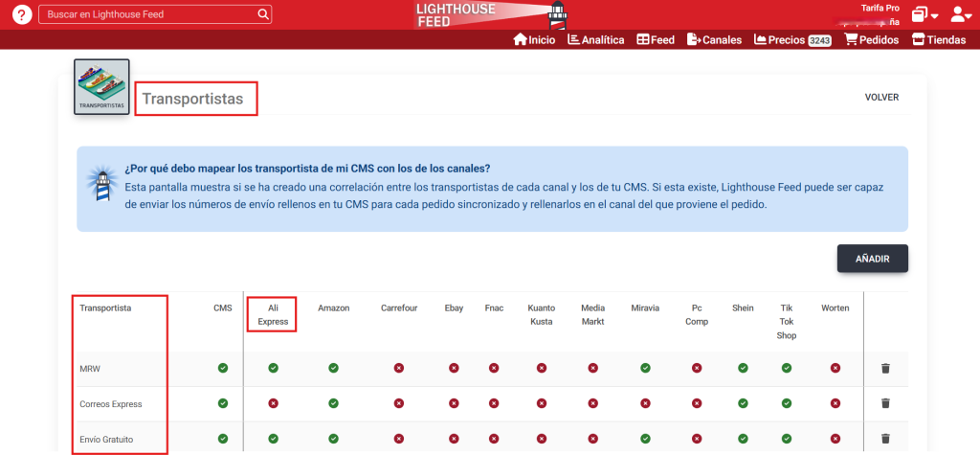Screen dimensions: 980x455
Task: Click Envío Gratuito Fnac red cross
Action: (x=494, y=438)
